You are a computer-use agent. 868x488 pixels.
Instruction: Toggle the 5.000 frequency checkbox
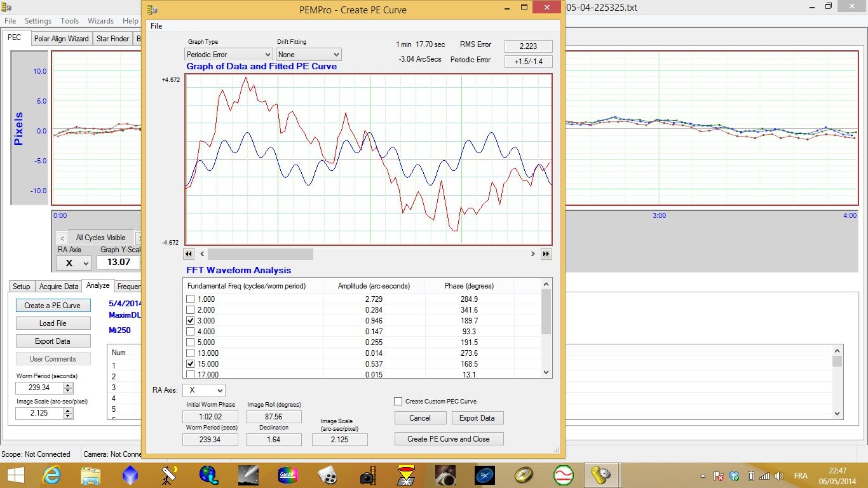pyautogui.click(x=191, y=342)
